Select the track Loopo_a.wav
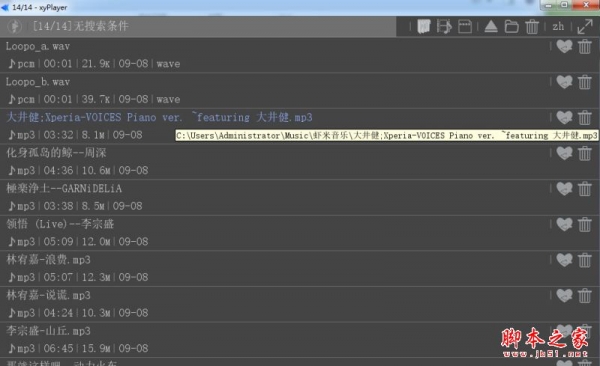Image resolution: width=600 pixels, height=366 pixels. pos(38,47)
